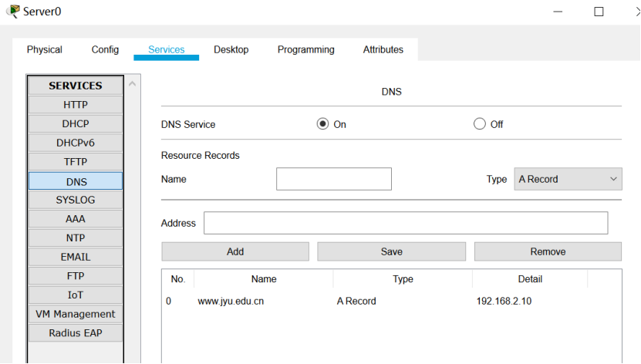The height and width of the screenshot is (364, 641).
Task: Open the record Type dropdown
Action: (568, 179)
